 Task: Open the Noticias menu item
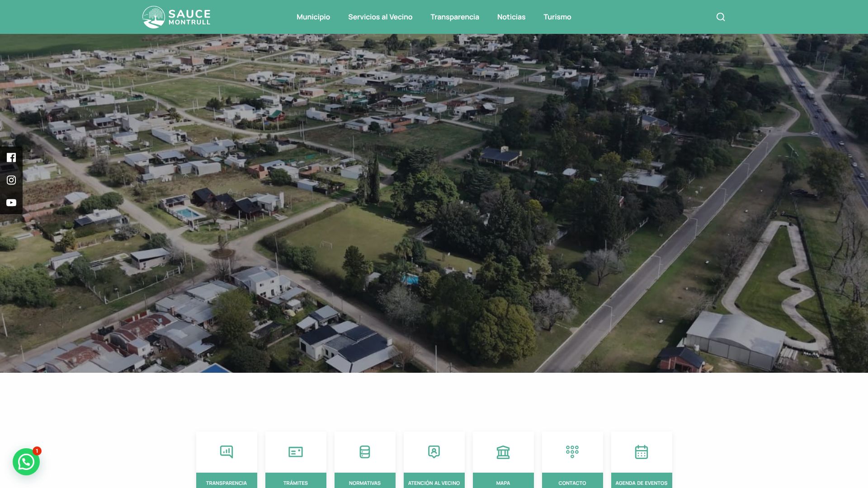coord(511,17)
